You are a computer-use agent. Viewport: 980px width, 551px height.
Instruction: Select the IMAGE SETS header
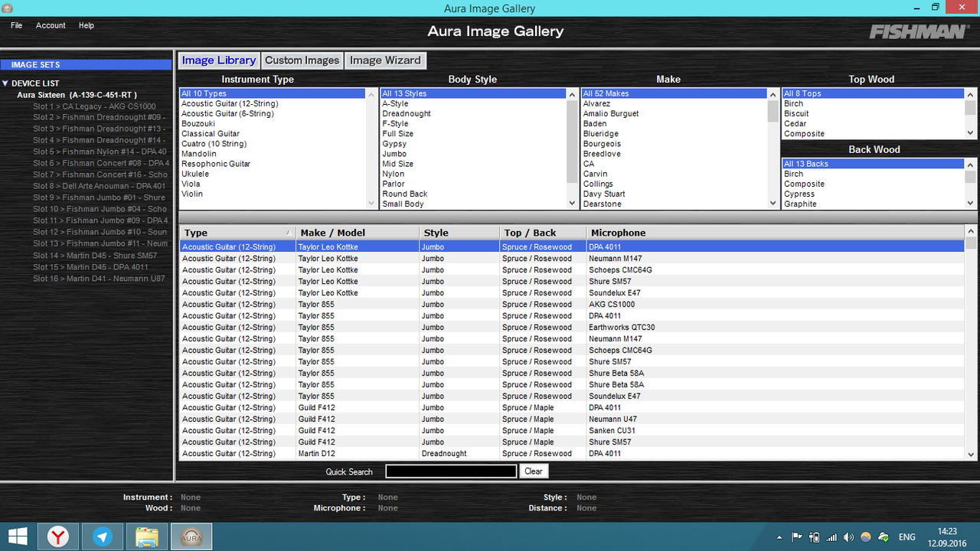[x=87, y=65]
